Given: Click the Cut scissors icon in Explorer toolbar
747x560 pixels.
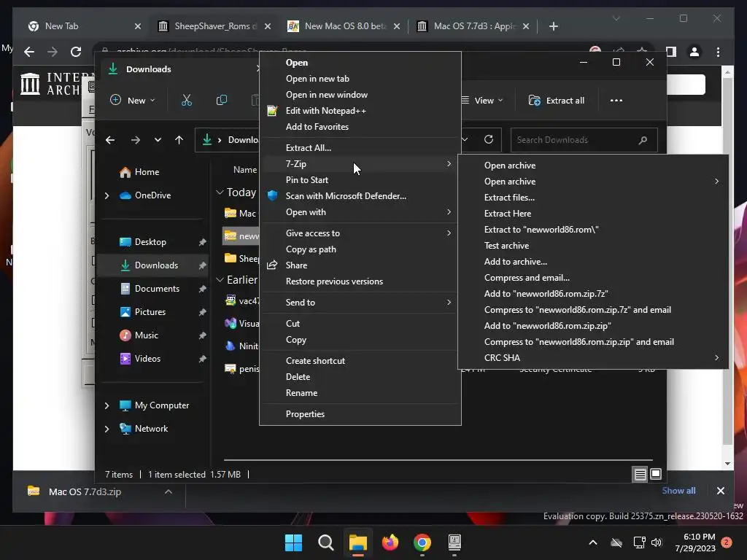Looking at the screenshot, I should [186, 100].
